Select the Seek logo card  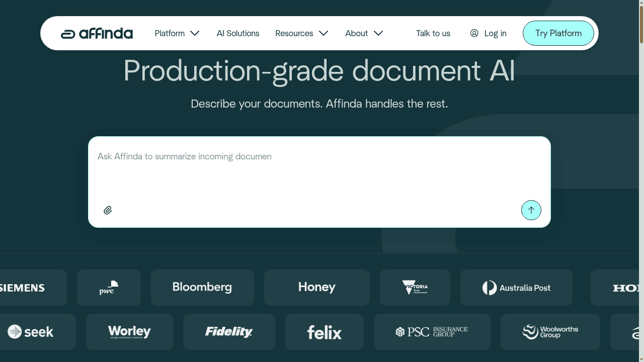pos(37,332)
